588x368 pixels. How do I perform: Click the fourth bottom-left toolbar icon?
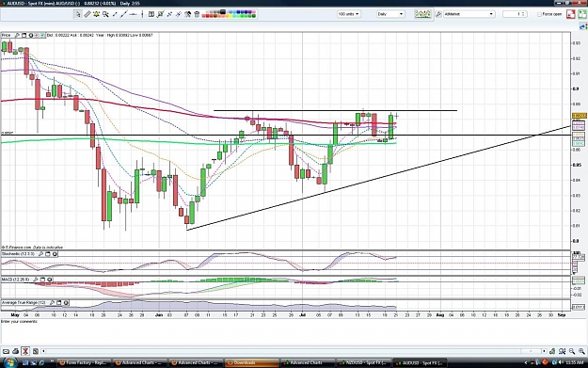point(35,351)
